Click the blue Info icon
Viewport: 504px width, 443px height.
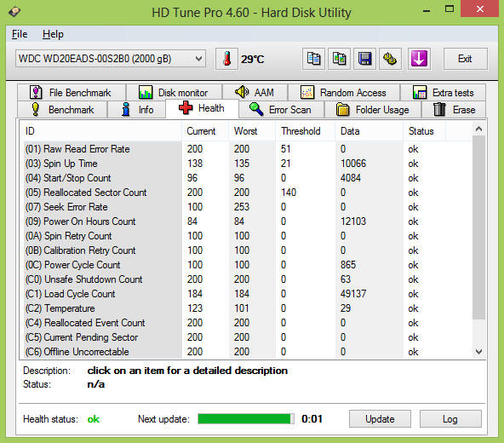tap(126, 109)
